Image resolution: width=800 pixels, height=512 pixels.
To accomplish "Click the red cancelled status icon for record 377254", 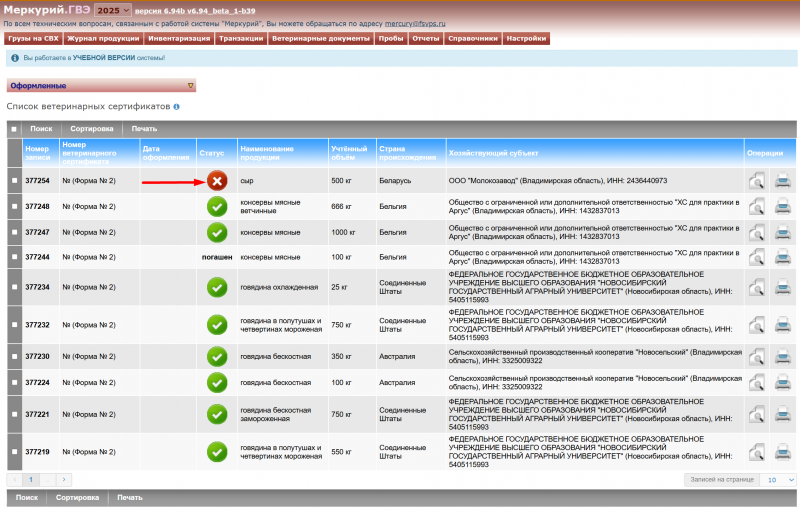I will click(x=217, y=181).
